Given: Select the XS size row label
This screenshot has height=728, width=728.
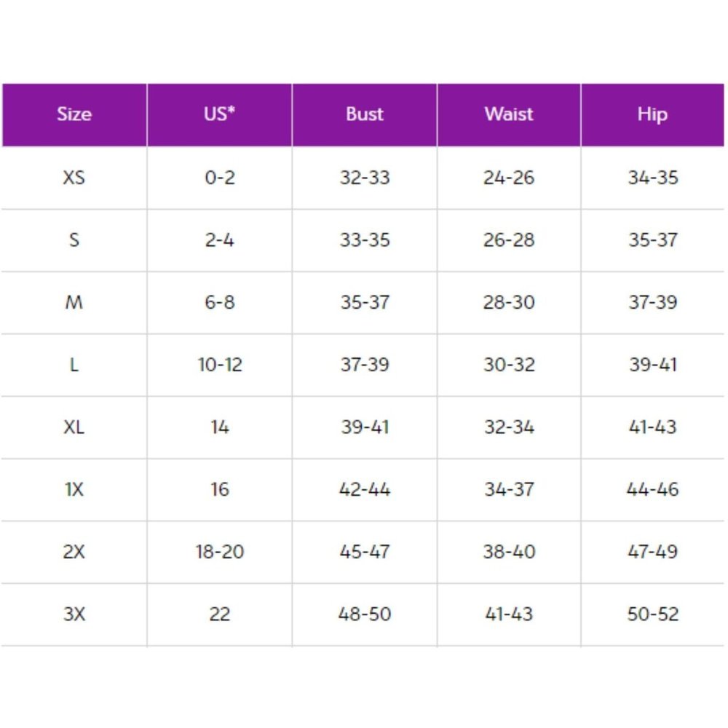Looking at the screenshot, I should point(74,178).
